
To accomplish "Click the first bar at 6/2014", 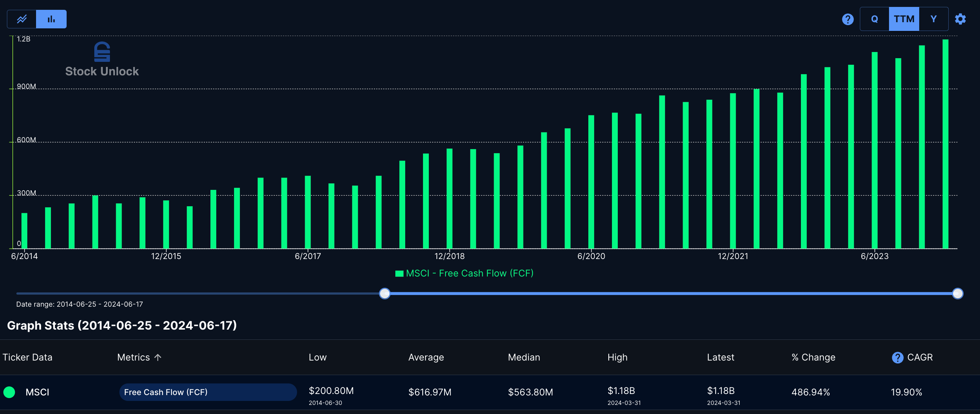I will 24,231.
